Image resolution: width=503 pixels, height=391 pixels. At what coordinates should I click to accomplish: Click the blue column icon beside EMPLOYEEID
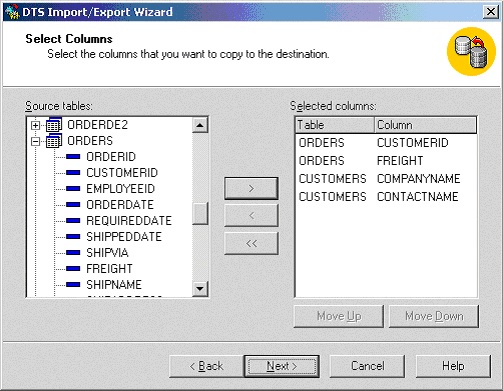click(73, 188)
